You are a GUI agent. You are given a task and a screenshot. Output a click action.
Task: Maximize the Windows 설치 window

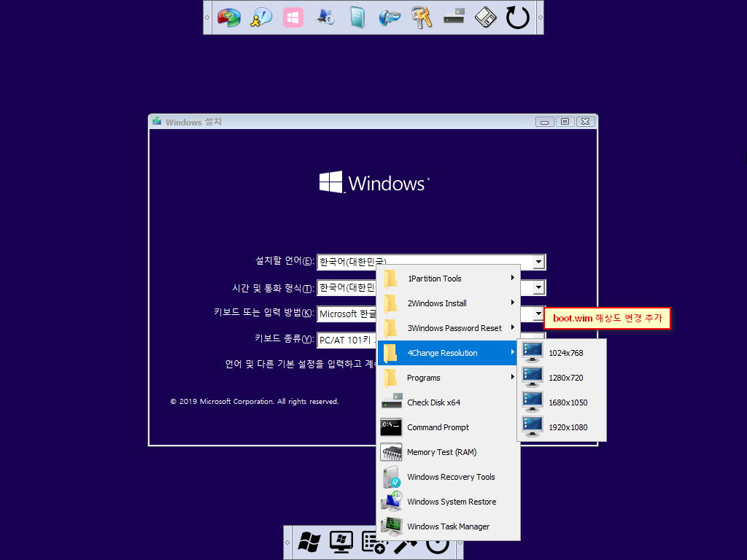coord(565,122)
